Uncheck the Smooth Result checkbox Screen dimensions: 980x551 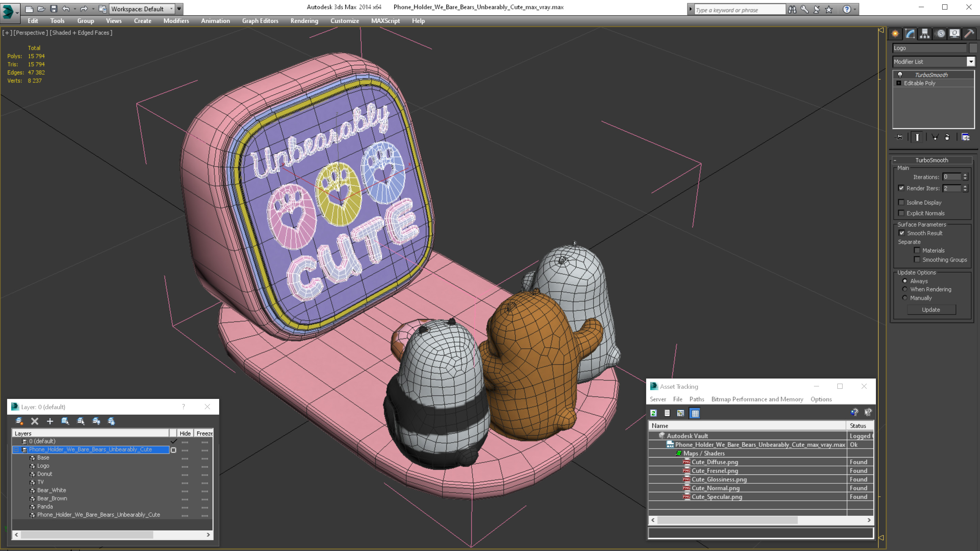[x=901, y=233]
